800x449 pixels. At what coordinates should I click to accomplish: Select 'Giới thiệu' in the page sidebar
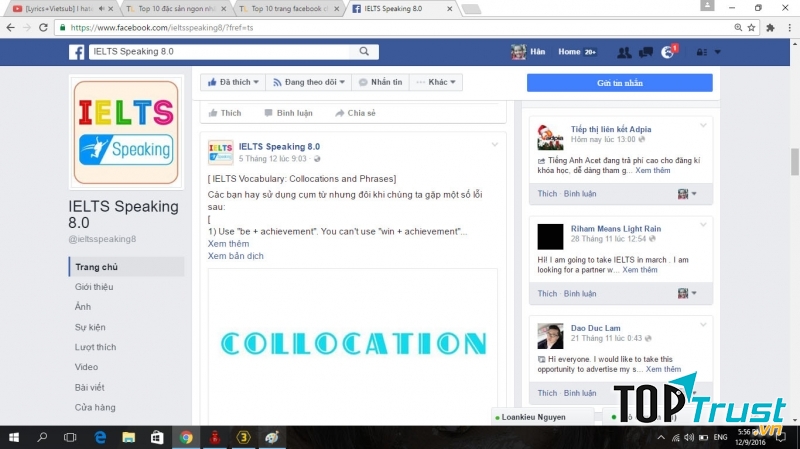(95, 287)
